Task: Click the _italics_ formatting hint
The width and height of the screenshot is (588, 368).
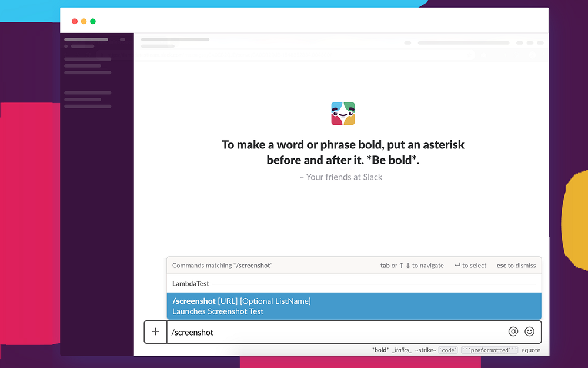Action: (x=402, y=350)
